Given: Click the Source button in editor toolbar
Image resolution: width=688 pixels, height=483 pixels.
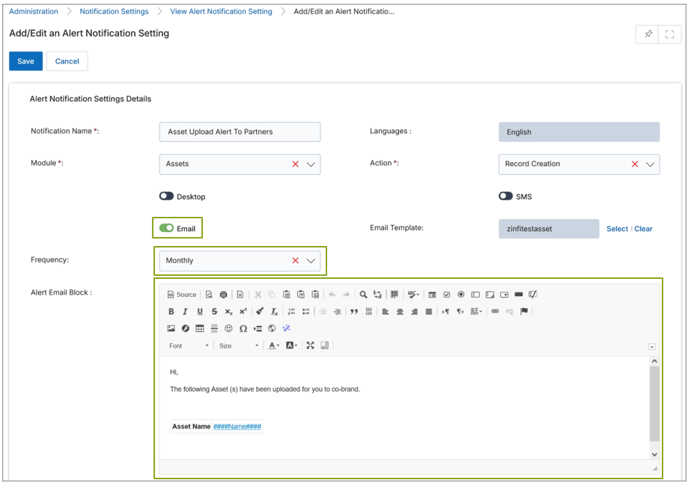Looking at the screenshot, I should coord(182,295).
